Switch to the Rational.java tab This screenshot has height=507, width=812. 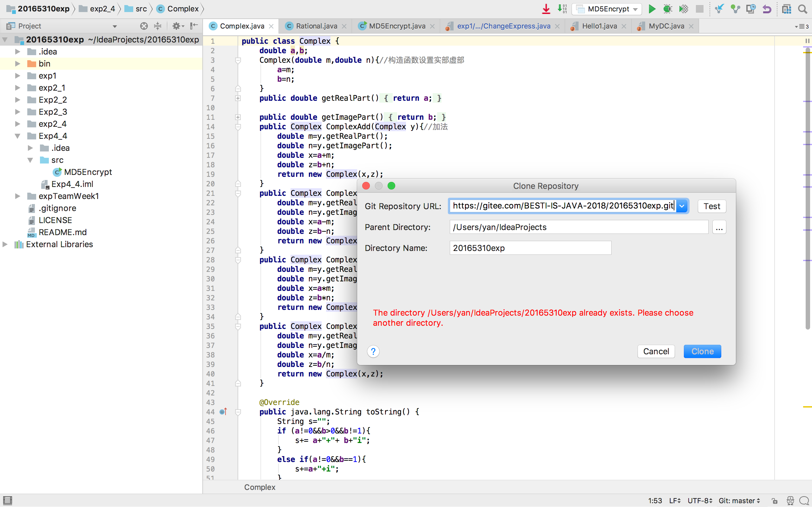pyautogui.click(x=316, y=26)
